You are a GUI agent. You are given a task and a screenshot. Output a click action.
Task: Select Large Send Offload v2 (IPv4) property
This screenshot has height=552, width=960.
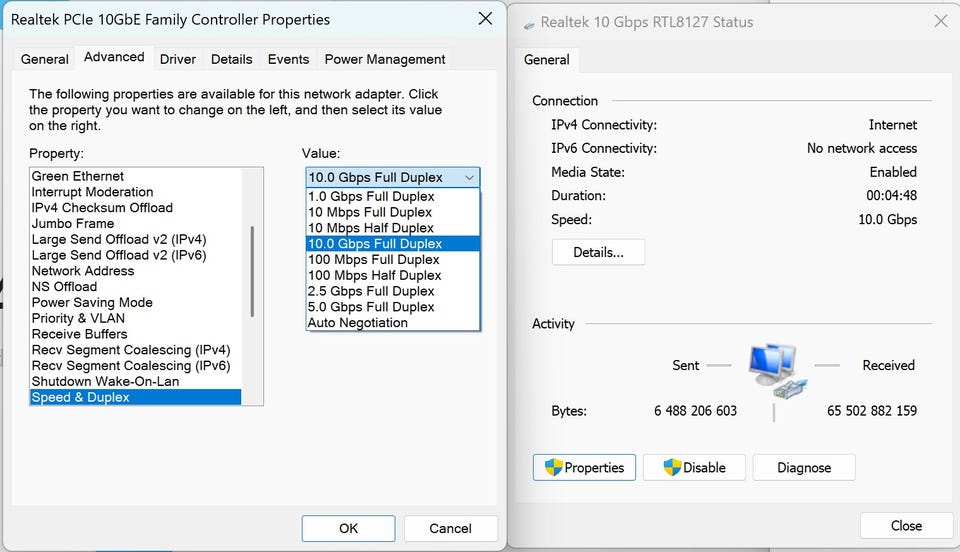(x=135, y=239)
